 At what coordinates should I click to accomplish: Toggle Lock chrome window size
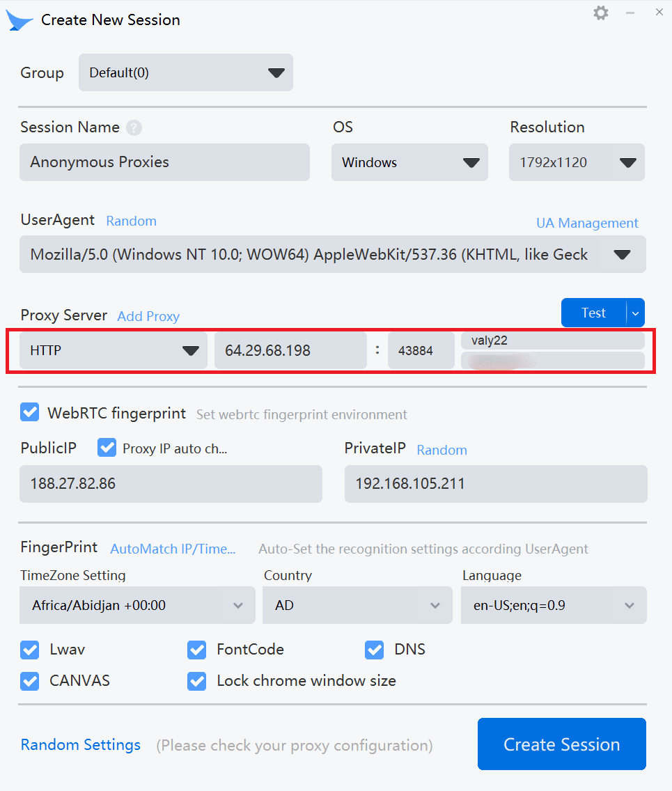pyautogui.click(x=196, y=680)
